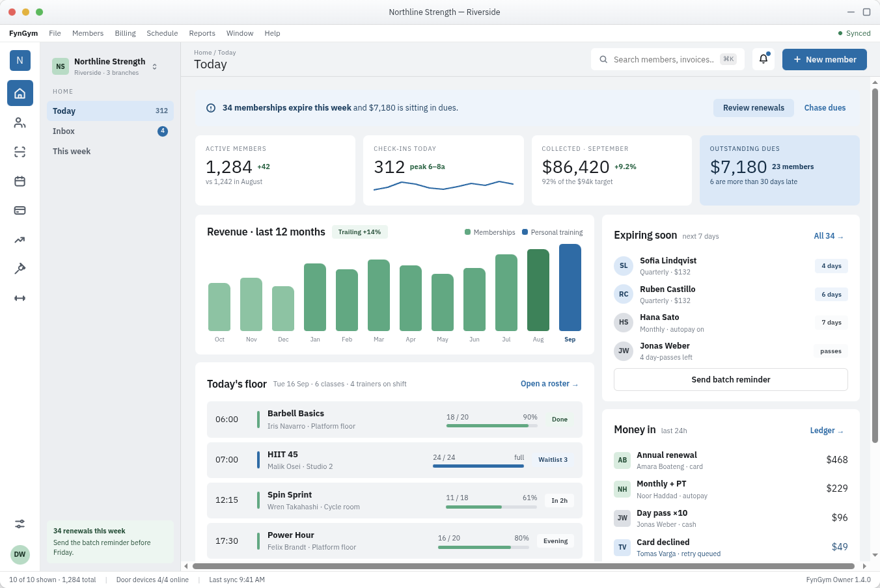Click the NS branch avatar
880x588 pixels.
pyautogui.click(x=61, y=66)
